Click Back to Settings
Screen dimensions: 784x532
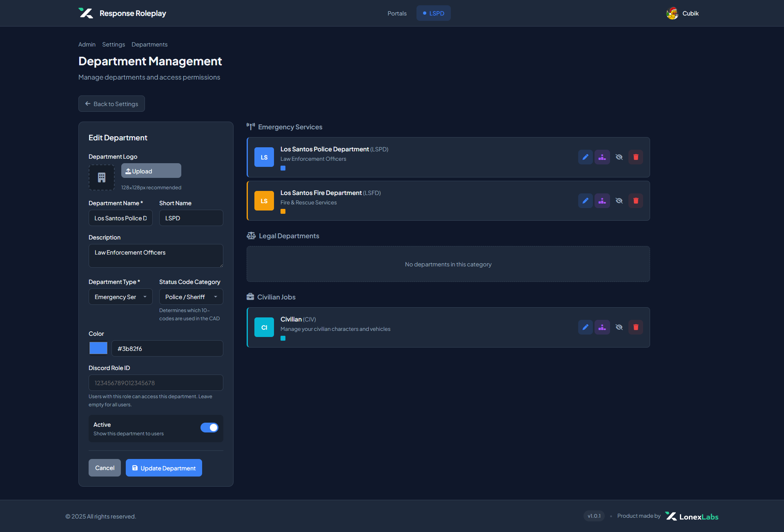tap(111, 104)
